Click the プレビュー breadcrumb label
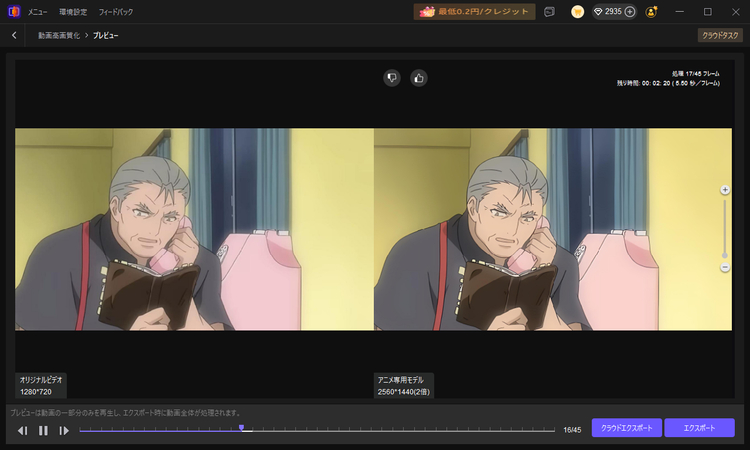 pos(106,35)
